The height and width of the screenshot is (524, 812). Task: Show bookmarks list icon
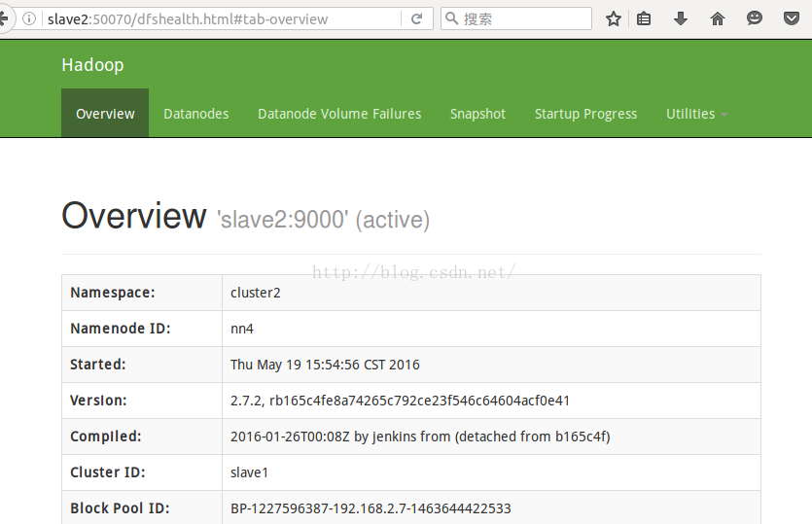pyautogui.click(x=644, y=19)
